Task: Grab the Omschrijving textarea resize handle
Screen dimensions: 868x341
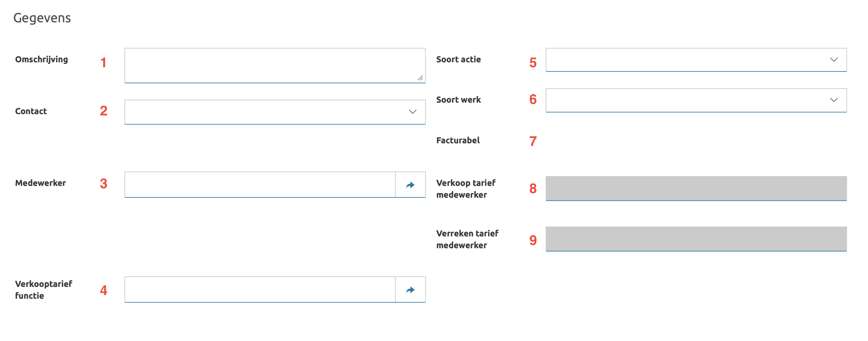Action: tap(420, 78)
